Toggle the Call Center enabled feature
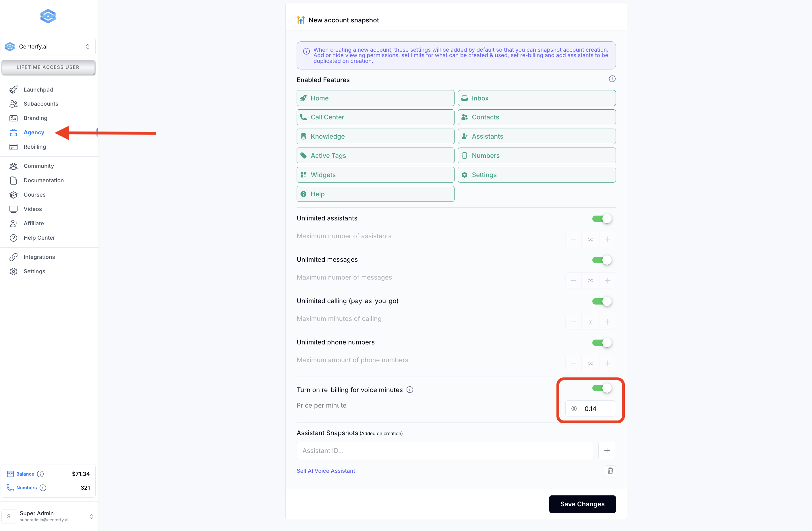812x531 pixels. coord(375,117)
